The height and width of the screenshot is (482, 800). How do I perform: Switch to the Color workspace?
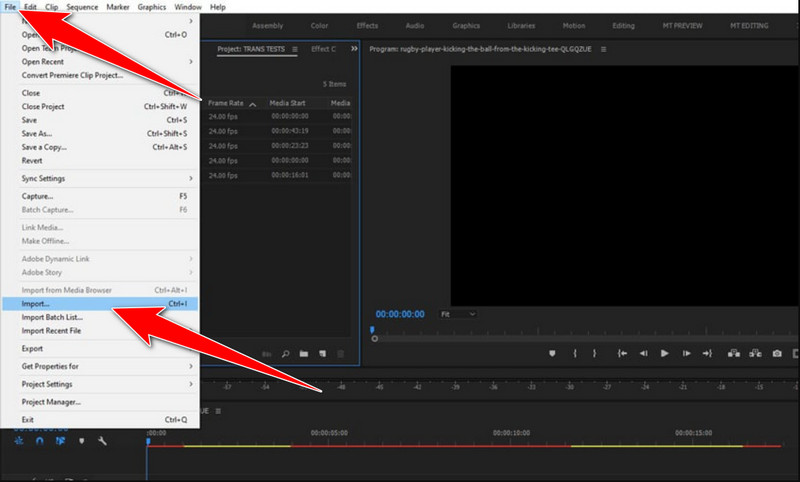click(x=319, y=26)
